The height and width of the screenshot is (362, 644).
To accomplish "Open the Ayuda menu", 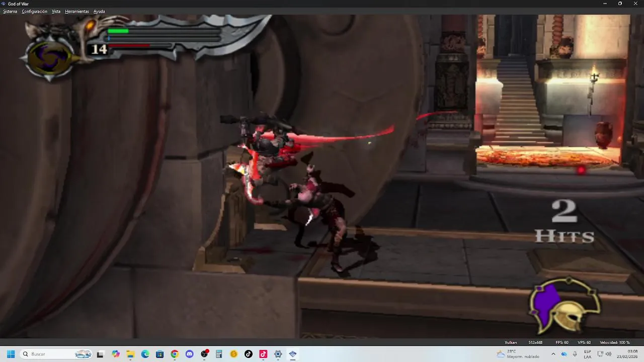I will pos(99,11).
